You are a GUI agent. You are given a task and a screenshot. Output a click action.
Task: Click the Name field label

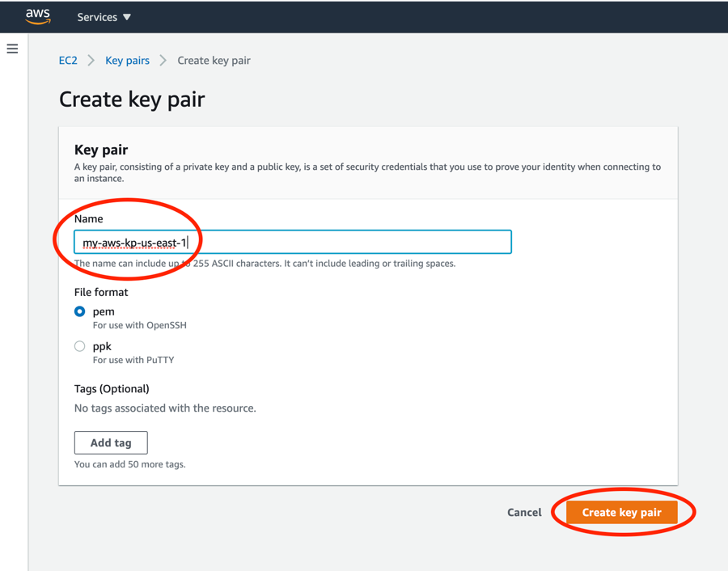point(88,218)
